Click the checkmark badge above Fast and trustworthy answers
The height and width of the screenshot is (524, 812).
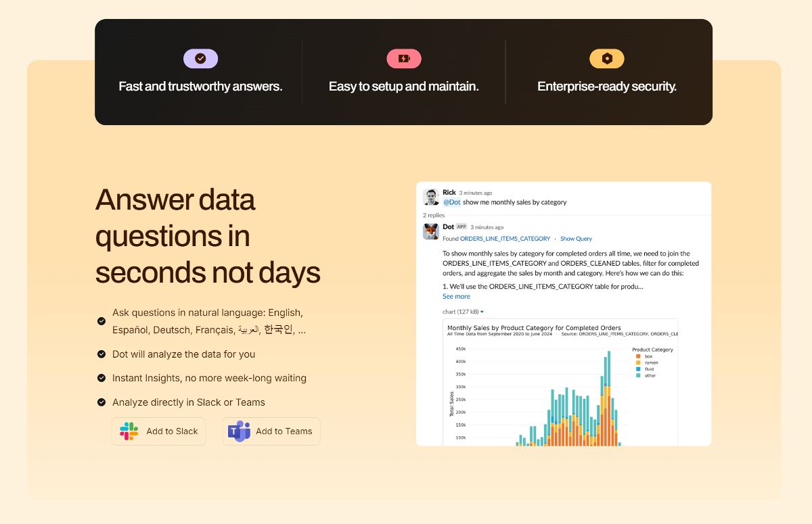click(x=201, y=58)
